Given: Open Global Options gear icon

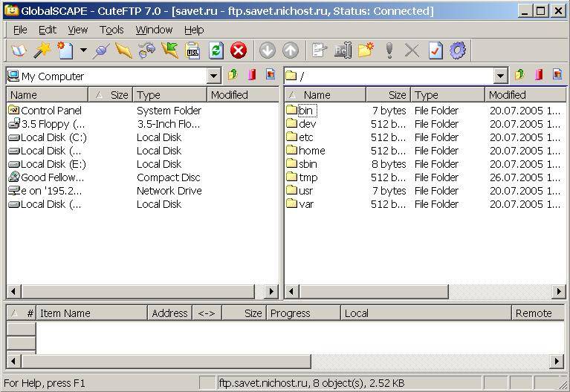Looking at the screenshot, I should click(458, 50).
